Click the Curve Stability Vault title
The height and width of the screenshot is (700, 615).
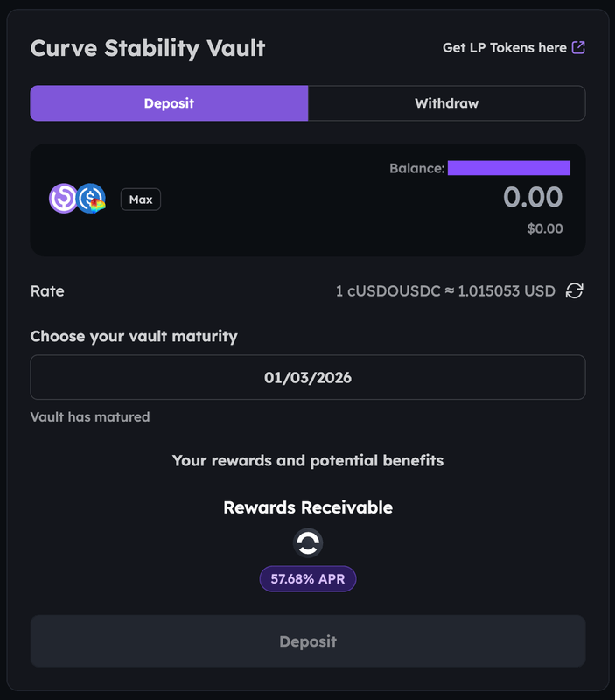tap(148, 48)
